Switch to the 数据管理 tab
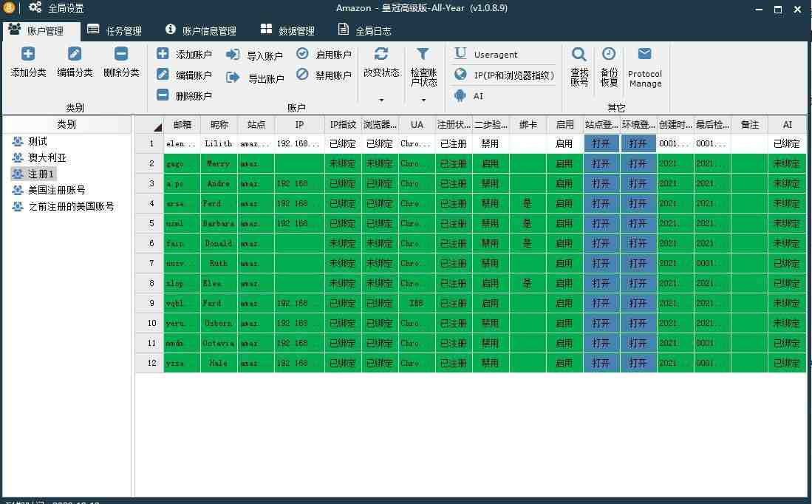This screenshot has height=504, width=812. pyautogui.click(x=287, y=30)
